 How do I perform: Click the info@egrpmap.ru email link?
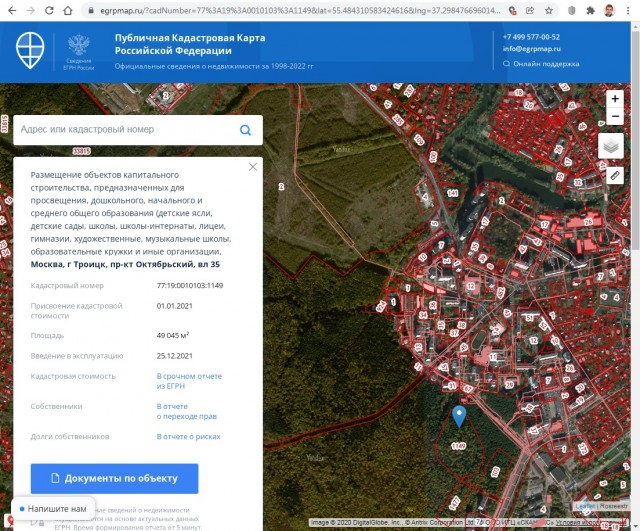531,48
